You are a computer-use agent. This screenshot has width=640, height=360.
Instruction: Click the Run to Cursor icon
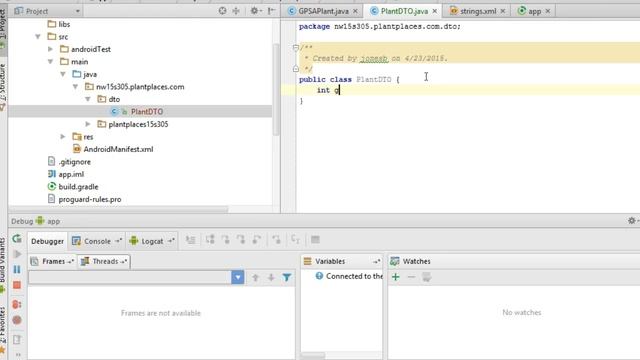point(295,240)
